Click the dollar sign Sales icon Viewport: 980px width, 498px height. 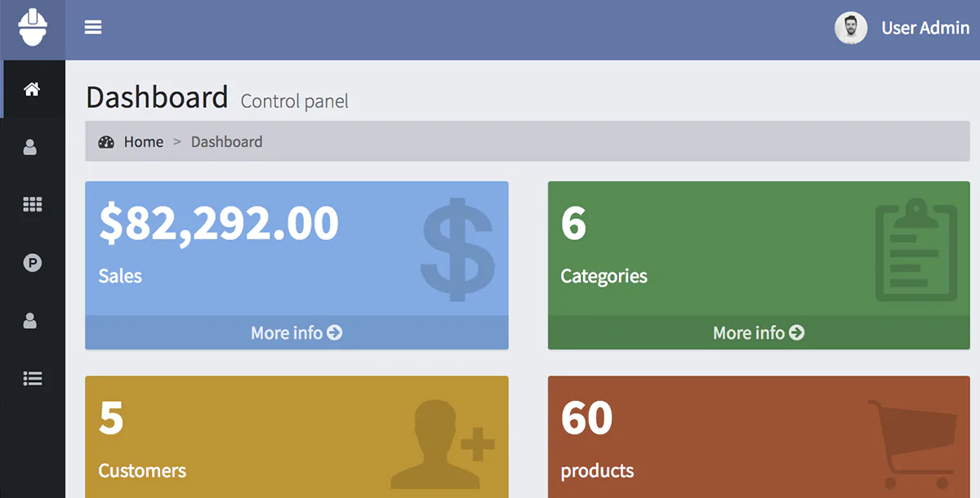pyautogui.click(x=457, y=250)
